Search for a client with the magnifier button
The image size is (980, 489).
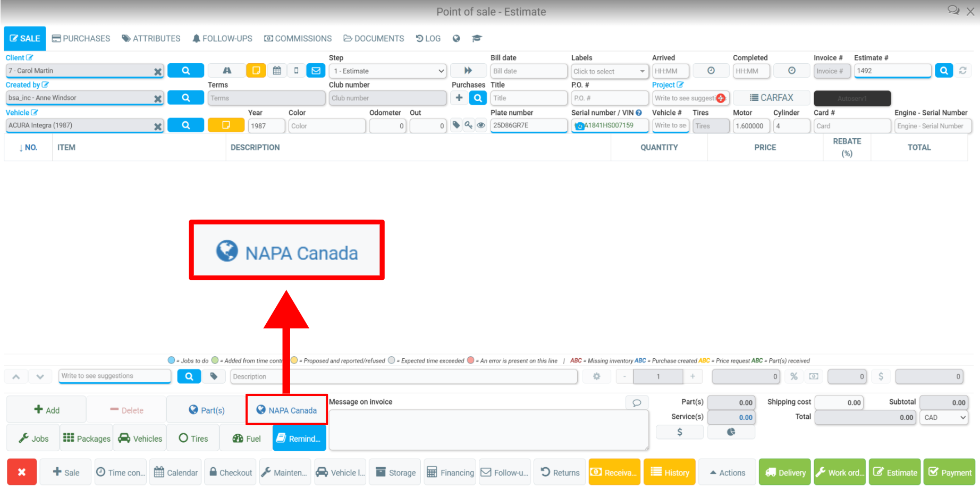(185, 71)
